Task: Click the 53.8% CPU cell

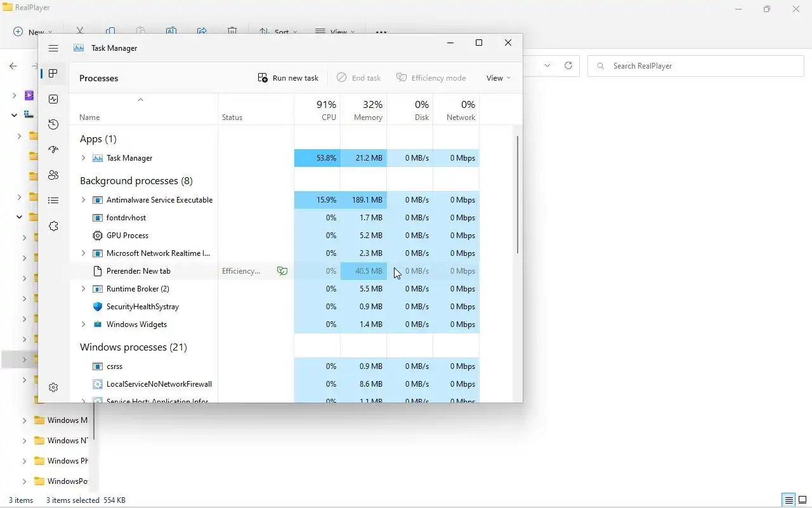Action: tap(317, 158)
